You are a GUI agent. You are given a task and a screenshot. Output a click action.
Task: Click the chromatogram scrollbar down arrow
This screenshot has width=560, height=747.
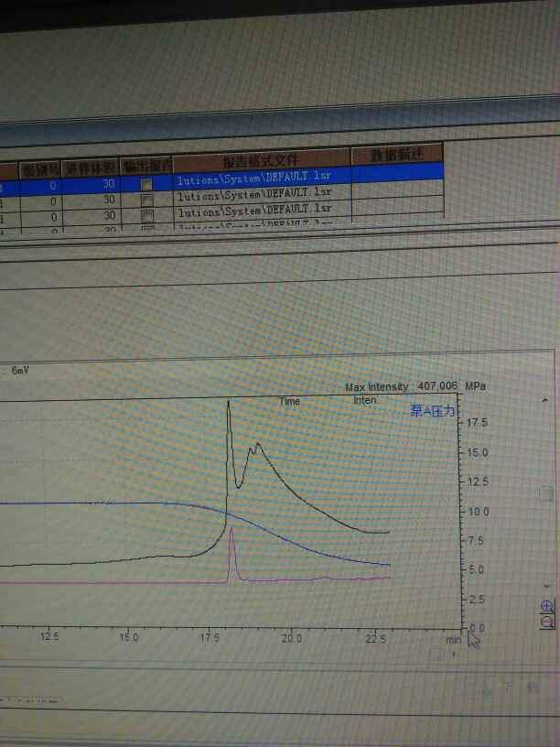pyautogui.click(x=547, y=586)
